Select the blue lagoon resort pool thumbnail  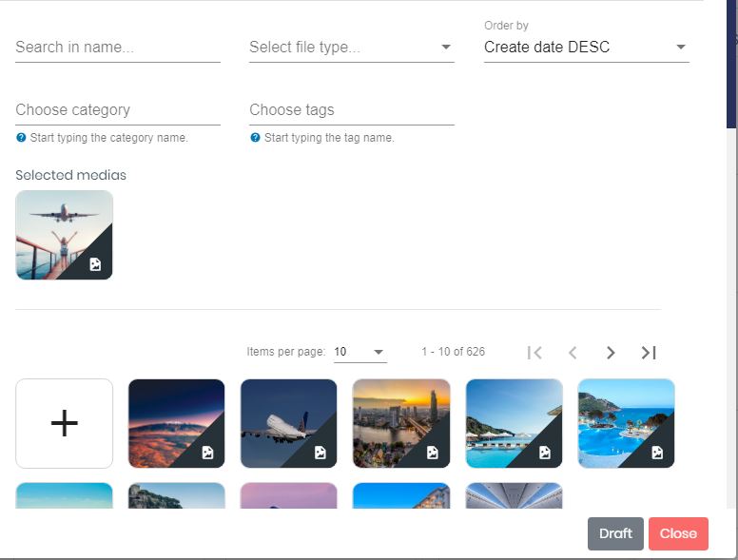tap(626, 423)
